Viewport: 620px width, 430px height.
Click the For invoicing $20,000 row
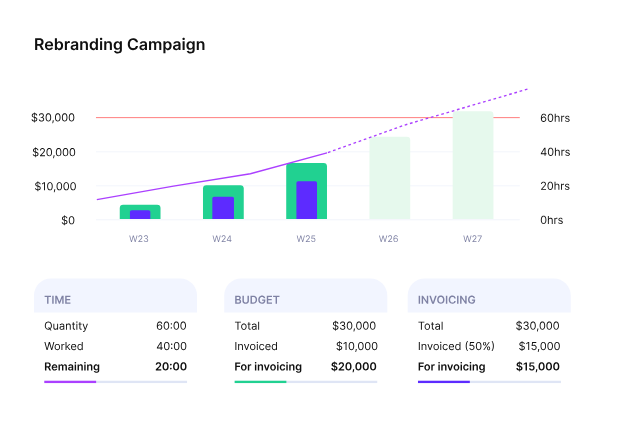tap(305, 367)
